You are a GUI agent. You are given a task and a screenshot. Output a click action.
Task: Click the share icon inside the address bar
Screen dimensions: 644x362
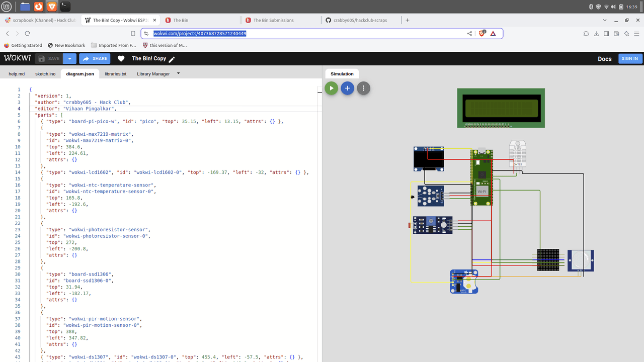[x=469, y=34]
